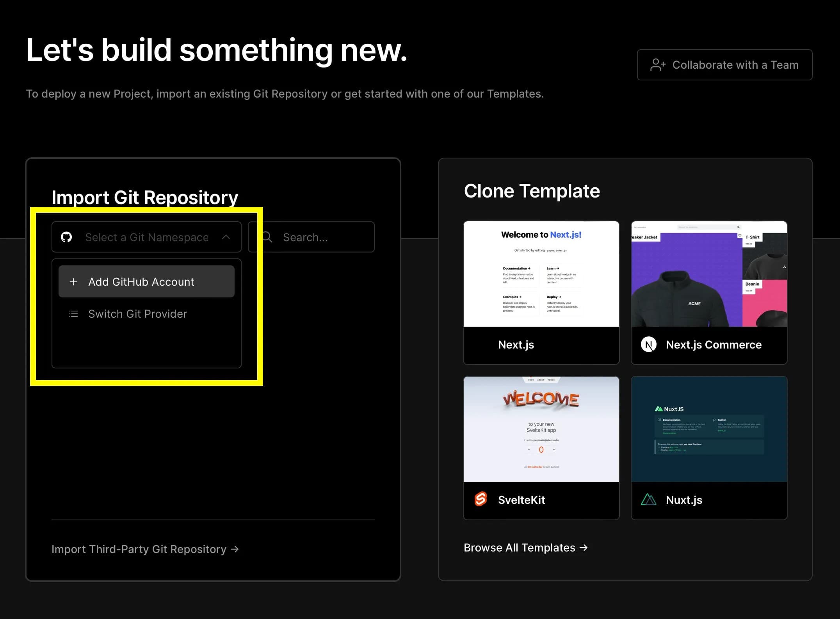Click the Nuxt.js template title
The width and height of the screenshot is (840, 619).
point(684,500)
